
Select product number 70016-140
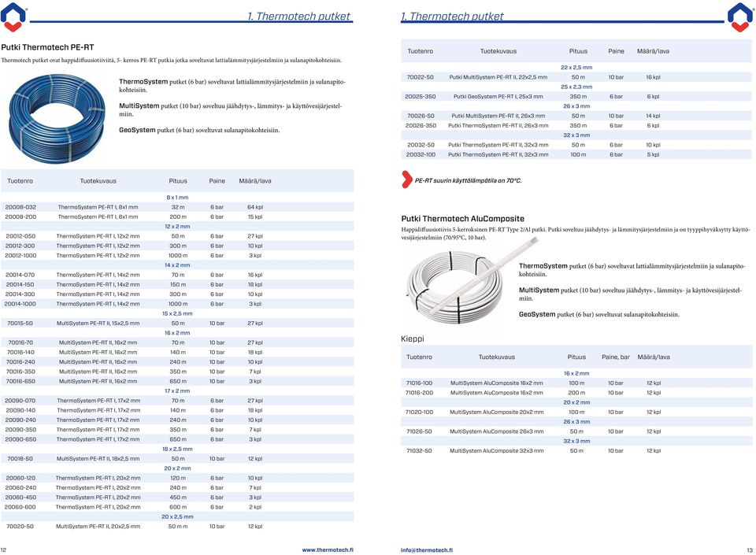click(x=20, y=352)
